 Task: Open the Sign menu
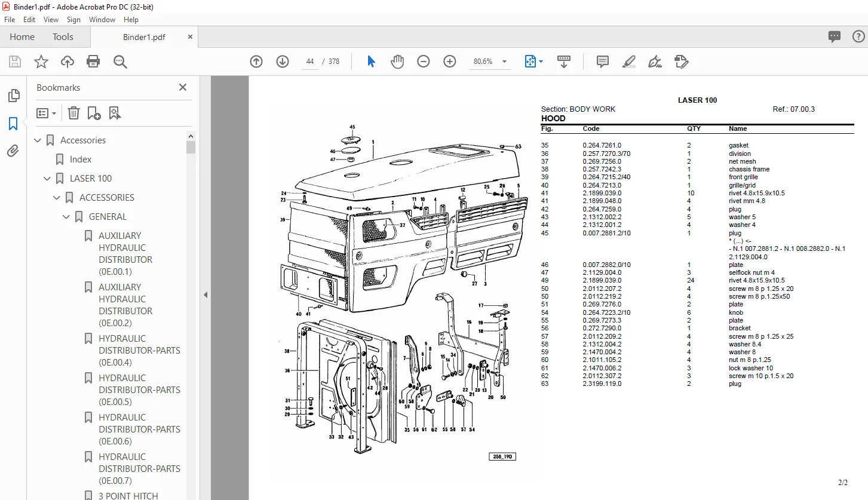click(x=73, y=20)
